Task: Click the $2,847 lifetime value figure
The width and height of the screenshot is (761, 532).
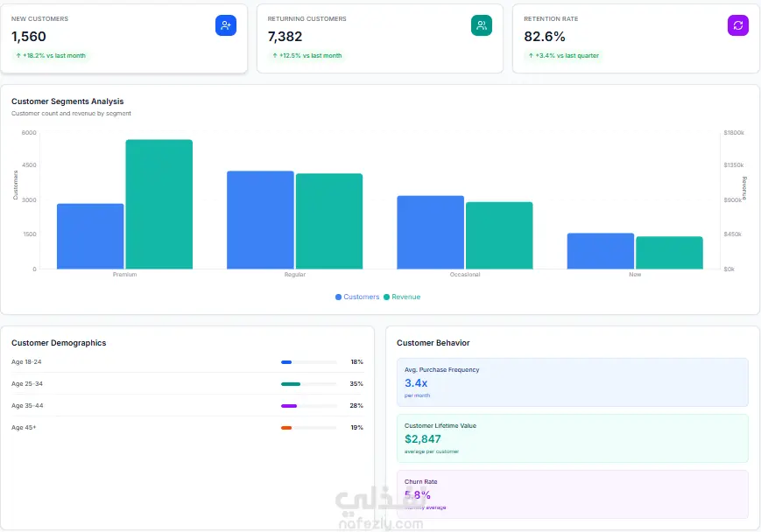Action: [x=423, y=439]
